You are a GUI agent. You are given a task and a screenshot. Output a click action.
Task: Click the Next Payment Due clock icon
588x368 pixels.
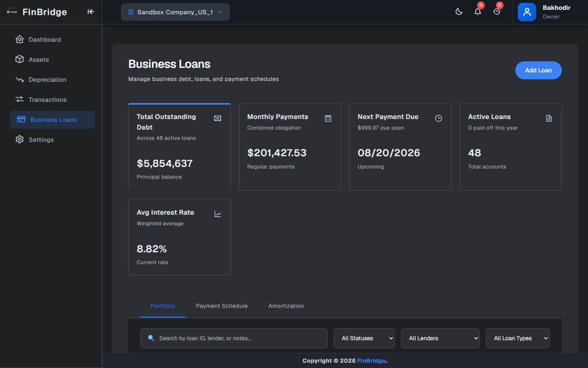439,118
